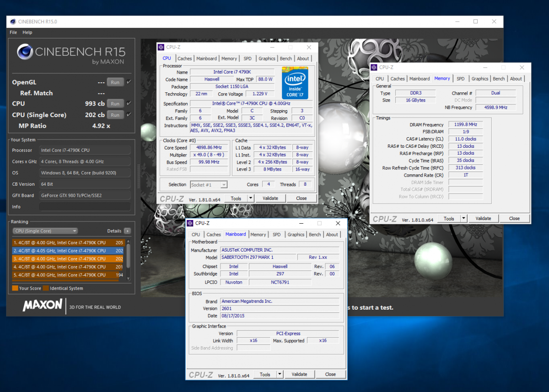Click the MAXON logo at bottom left
The width and height of the screenshot is (549, 392).
click(43, 305)
